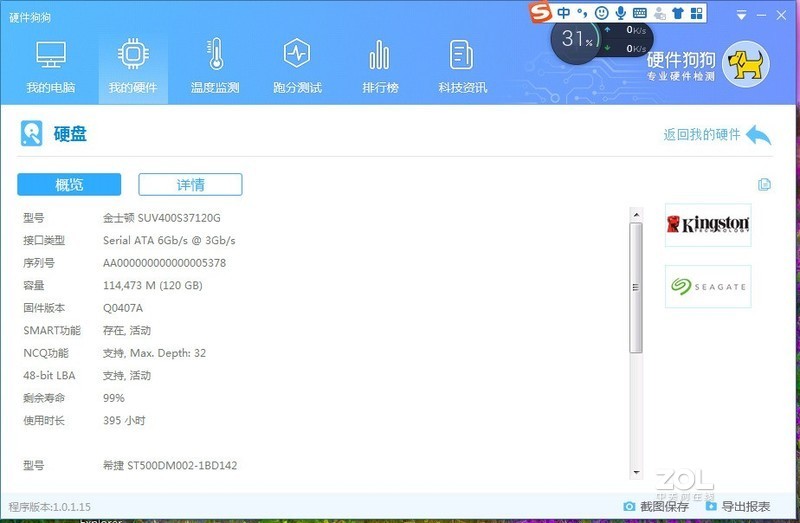Click 返回我的硬件 link
Viewport: 800px width, 523px height.
coord(702,135)
